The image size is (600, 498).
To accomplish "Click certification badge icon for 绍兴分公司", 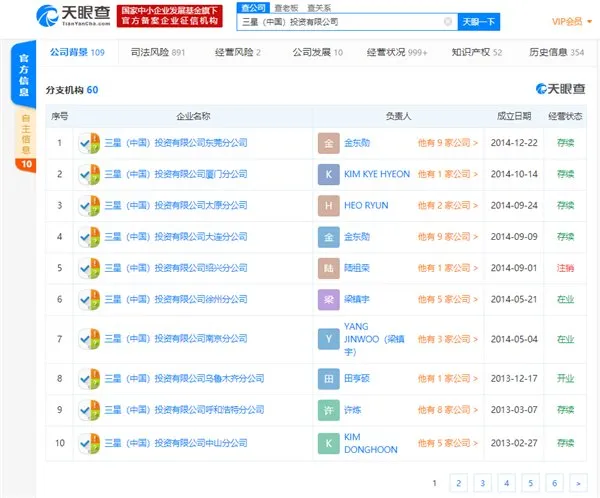I will coord(89,268).
